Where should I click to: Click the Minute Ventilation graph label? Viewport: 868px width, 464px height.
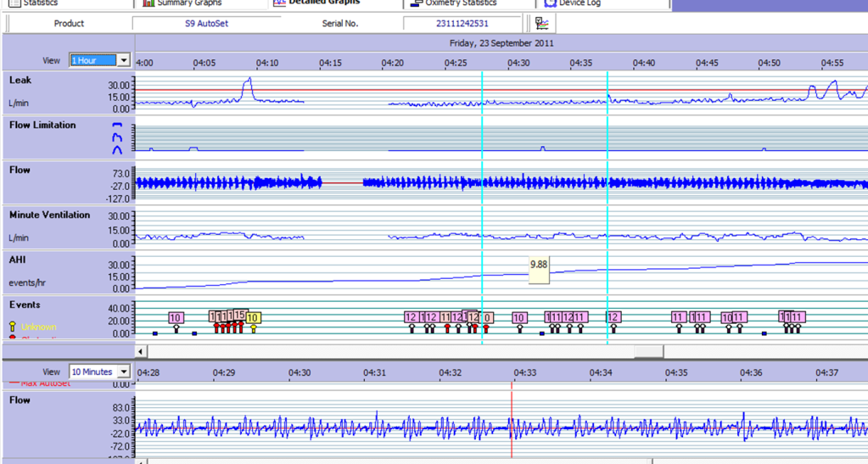point(49,215)
